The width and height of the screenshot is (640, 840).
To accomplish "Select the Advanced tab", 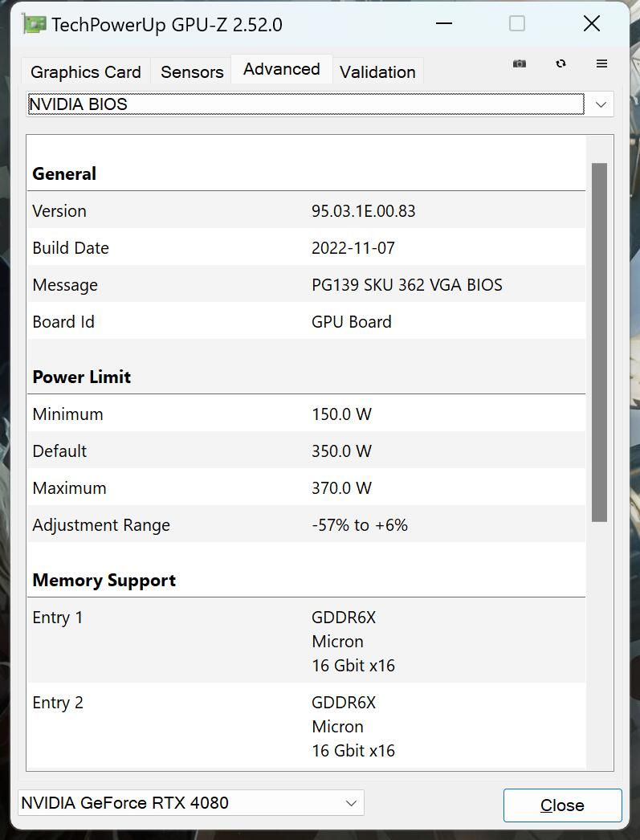I will pyautogui.click(x=281, y=69).
